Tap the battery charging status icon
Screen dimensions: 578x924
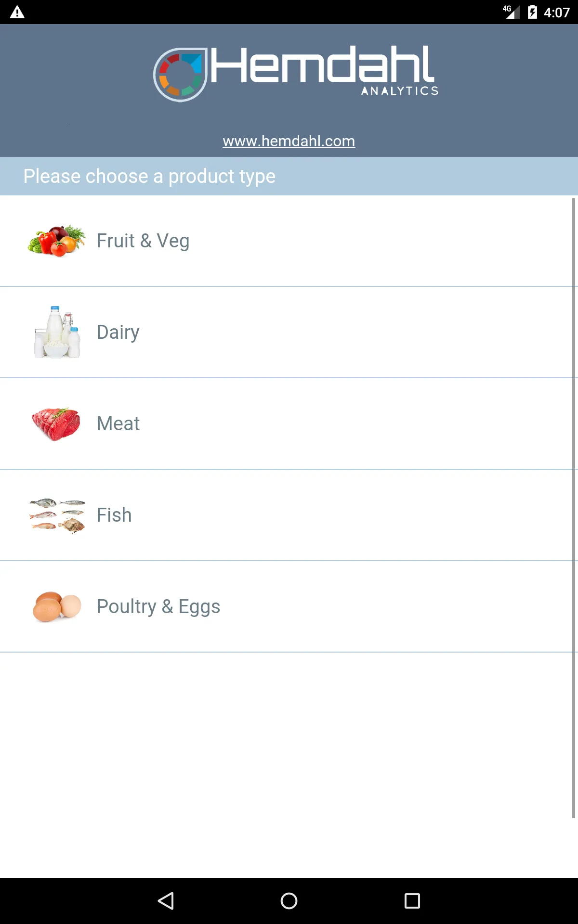(x=532, y=12)
